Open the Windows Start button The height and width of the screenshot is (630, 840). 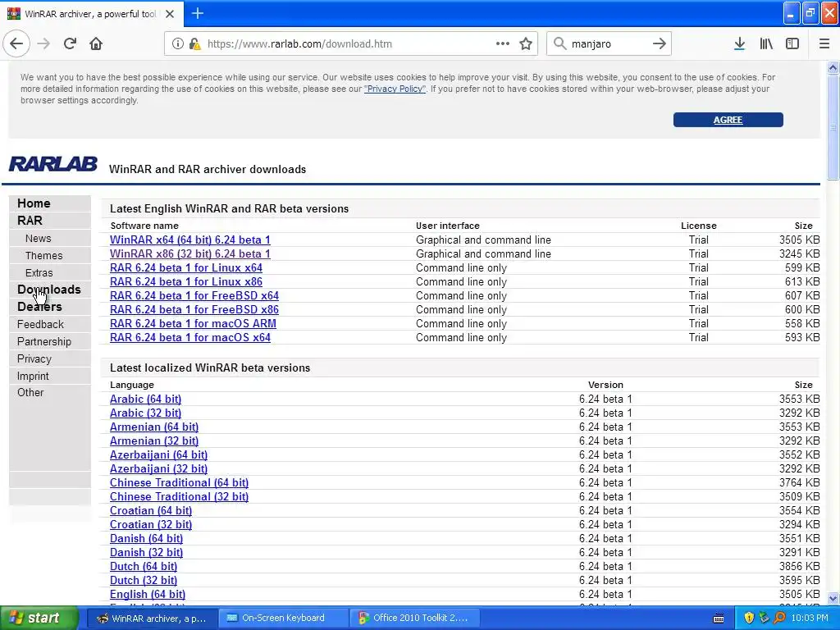click(39, 618)
